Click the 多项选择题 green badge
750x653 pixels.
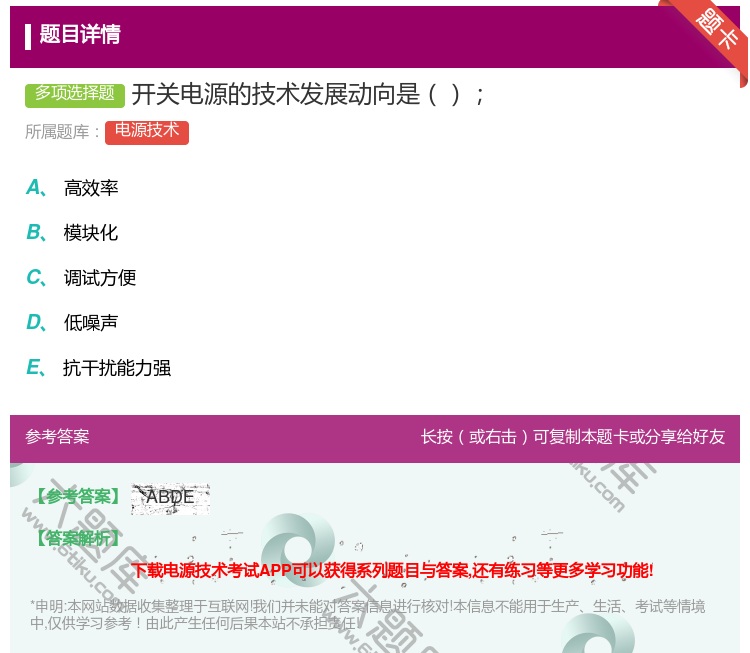click(75, 95)
